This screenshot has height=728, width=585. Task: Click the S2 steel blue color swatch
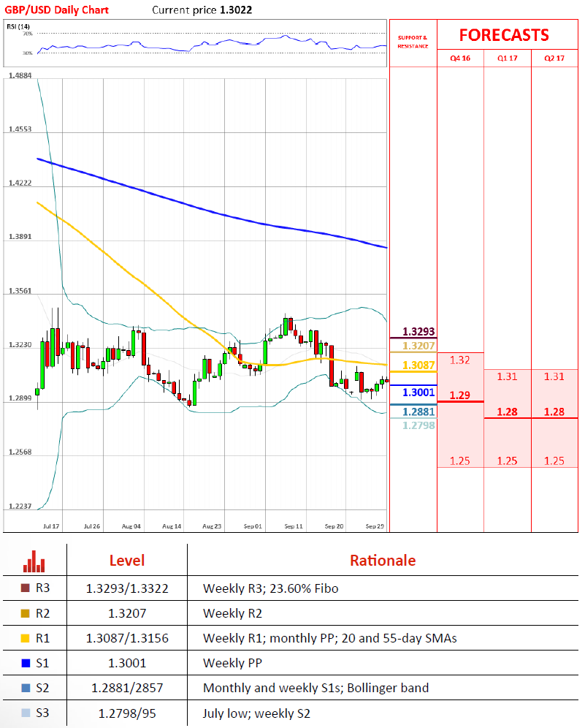click(26, 688)
